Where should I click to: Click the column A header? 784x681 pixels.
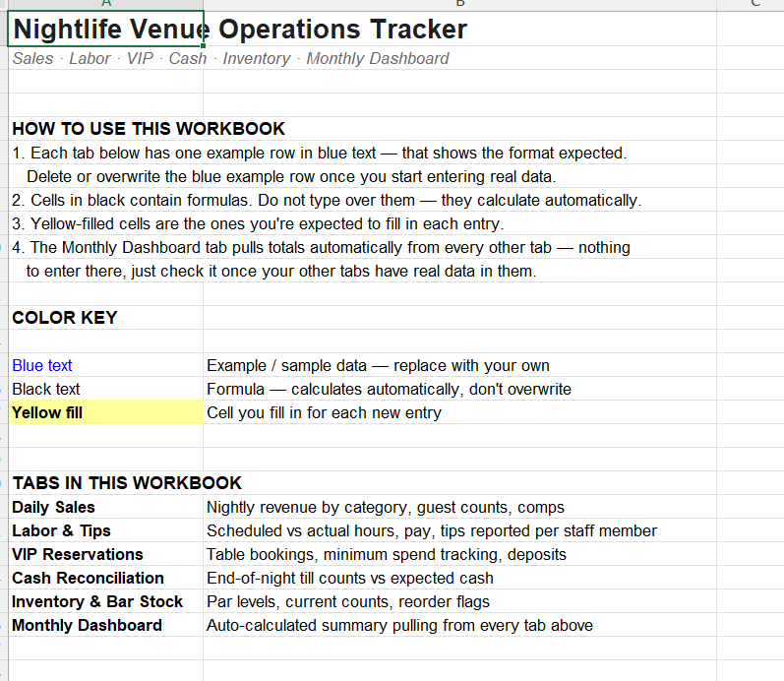point(105,4)
